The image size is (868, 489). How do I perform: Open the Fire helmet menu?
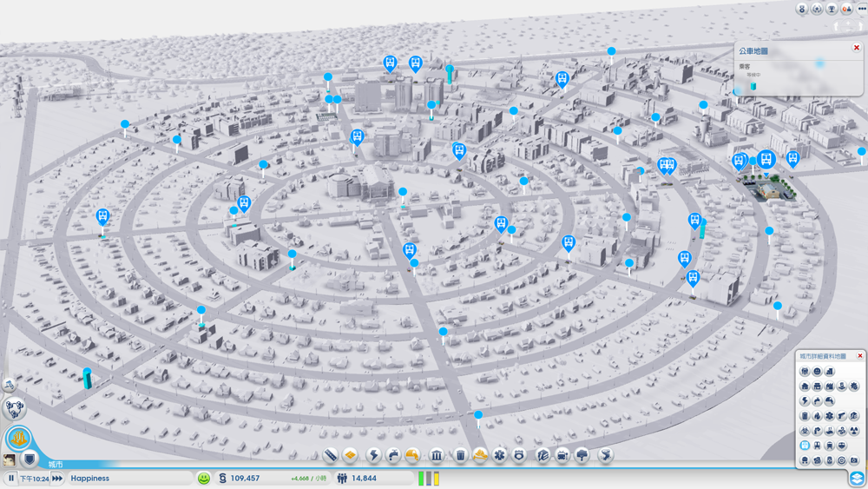(480, 455)
